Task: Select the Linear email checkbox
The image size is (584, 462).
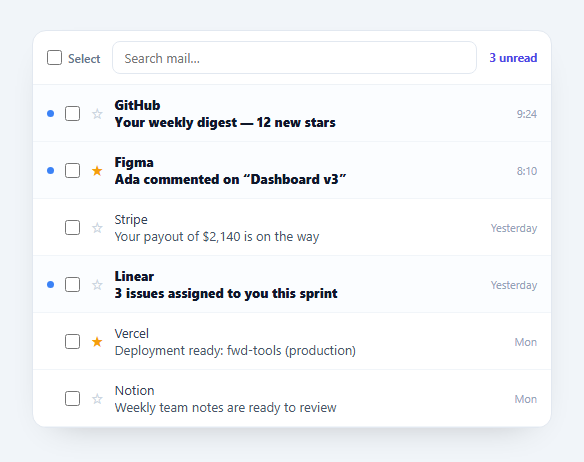Action: [x=72, y=285]
